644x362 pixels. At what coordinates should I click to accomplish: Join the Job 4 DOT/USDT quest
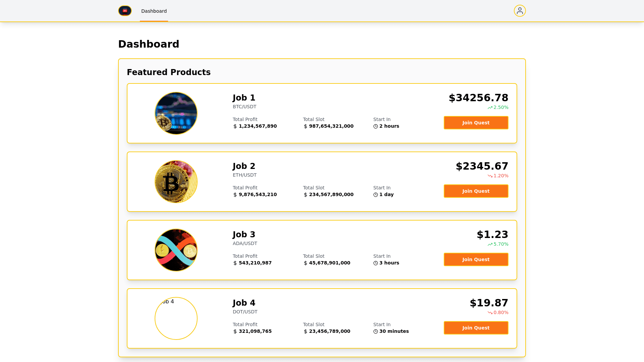click(476, 328)
